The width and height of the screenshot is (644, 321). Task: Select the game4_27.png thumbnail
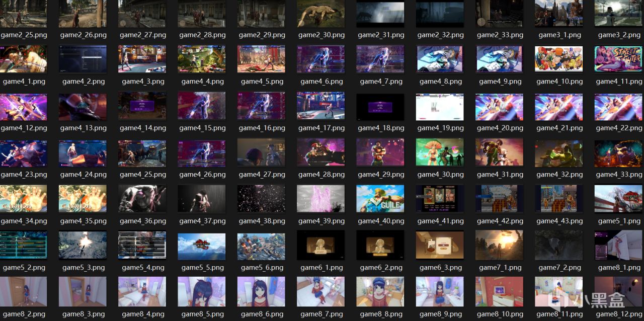click(261, 152)
